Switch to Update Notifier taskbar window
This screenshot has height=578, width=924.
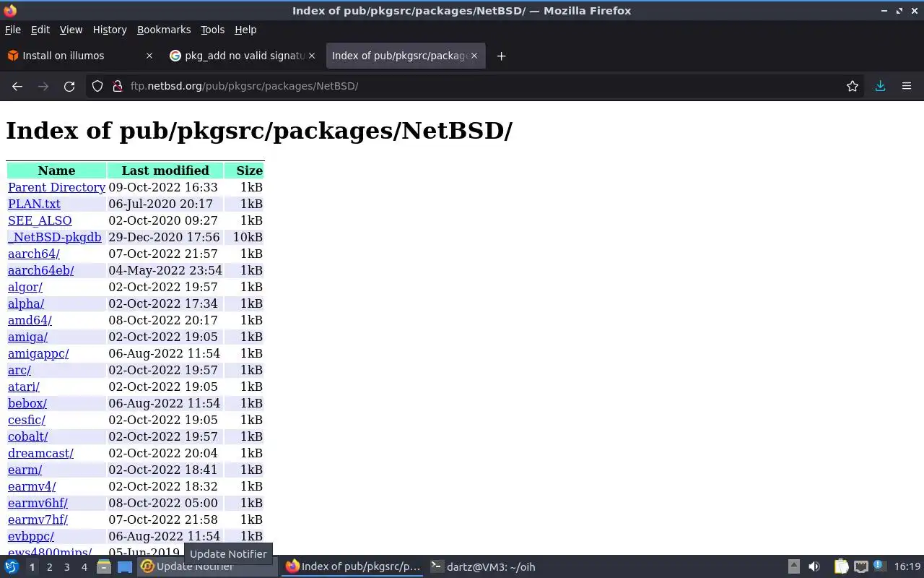coord(208,567)
